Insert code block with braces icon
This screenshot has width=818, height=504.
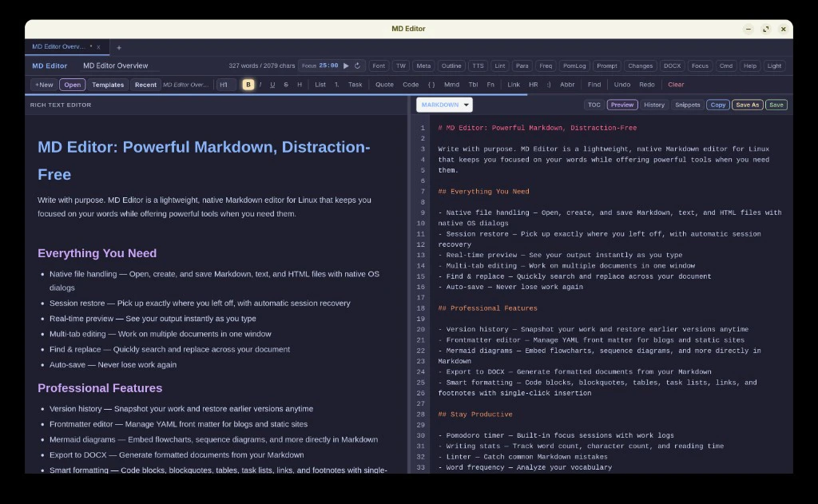click(x=431, y=85)
